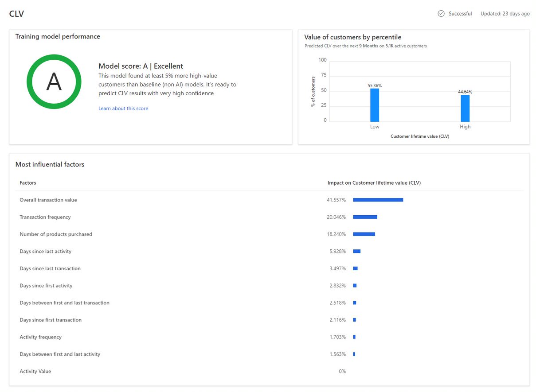This screenshot has height=392, width=536.
Task: Select the "Overall transaction value" factor row
Action: tap(48, 200)
